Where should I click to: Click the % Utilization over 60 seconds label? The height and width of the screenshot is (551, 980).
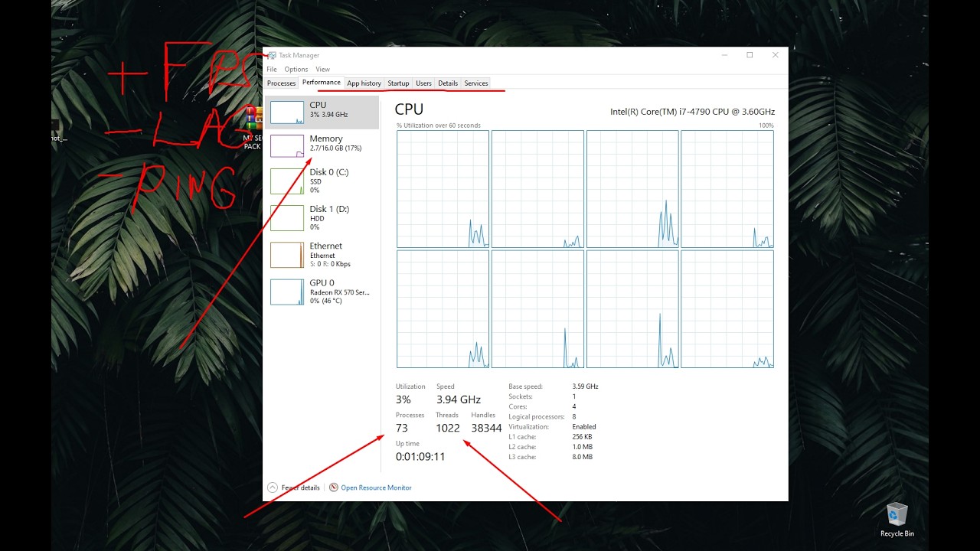tap(438, 126)
